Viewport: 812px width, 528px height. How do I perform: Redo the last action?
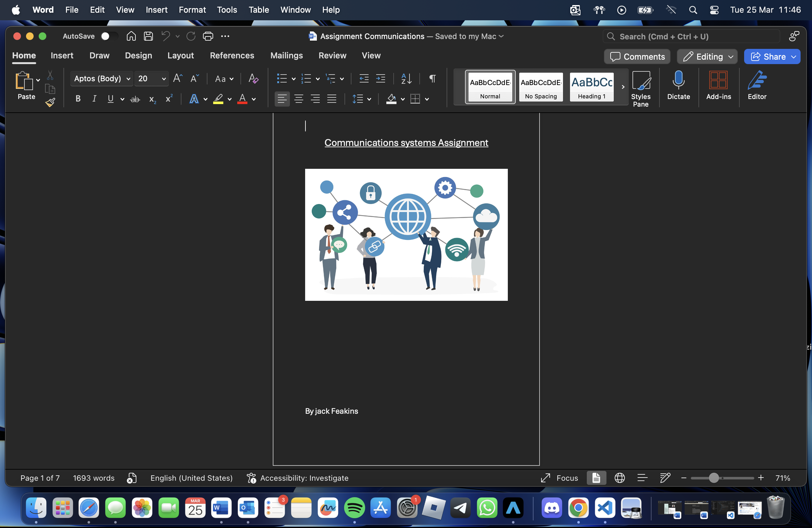[191, 36]
